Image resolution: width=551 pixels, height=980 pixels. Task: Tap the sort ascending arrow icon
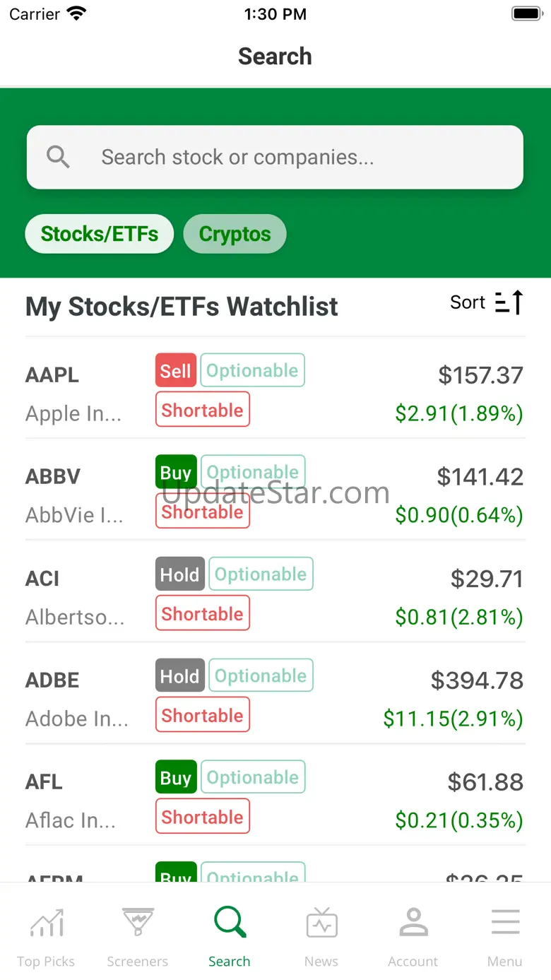[509, 302]
